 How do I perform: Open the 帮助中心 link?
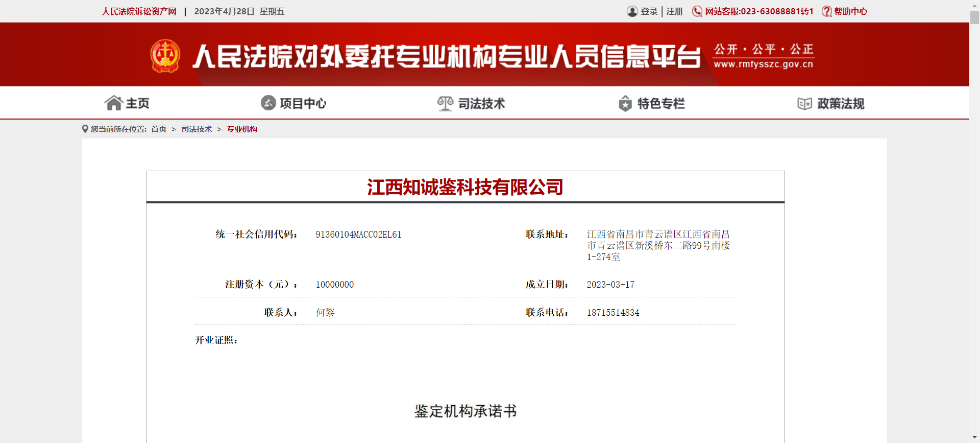851,11
